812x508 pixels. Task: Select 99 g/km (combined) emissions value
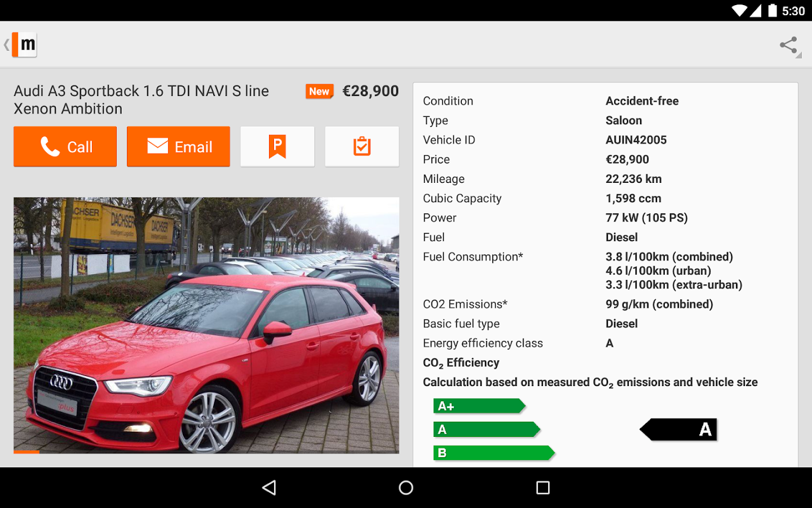click(659, 304)
